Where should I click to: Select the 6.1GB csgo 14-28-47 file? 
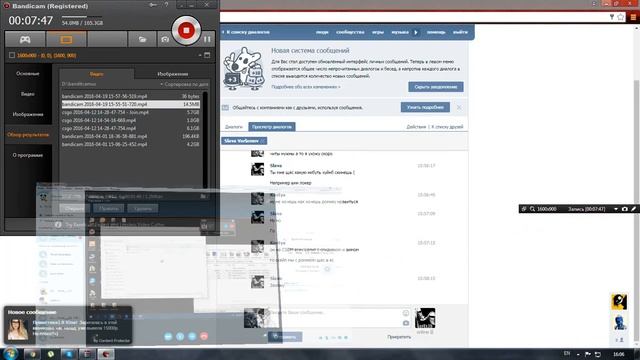tap(131, 128)
